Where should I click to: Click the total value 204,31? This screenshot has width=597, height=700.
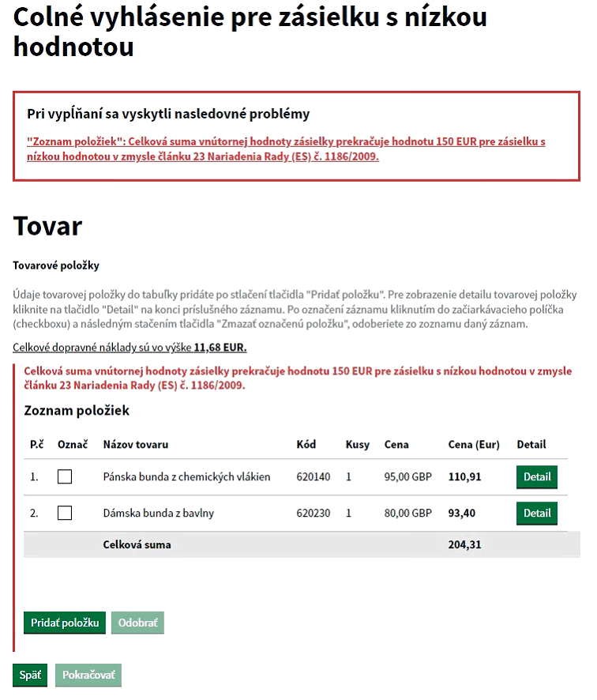[464, 544]
